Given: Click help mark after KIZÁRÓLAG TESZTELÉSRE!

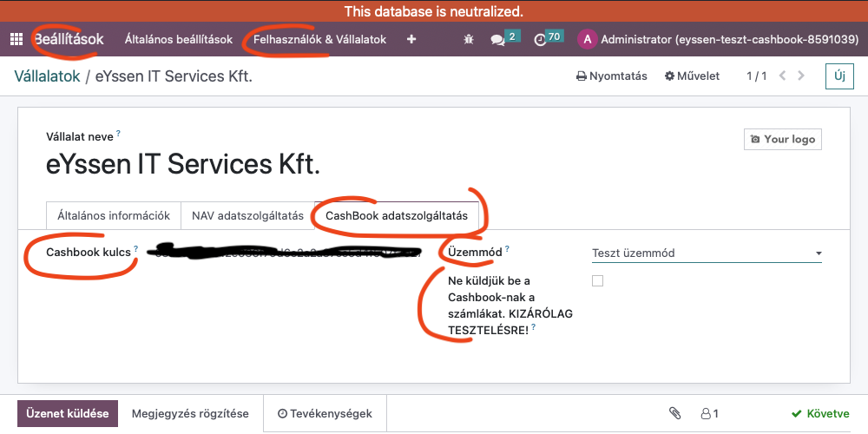Looking at the screenshot, I should pos(533,328).
